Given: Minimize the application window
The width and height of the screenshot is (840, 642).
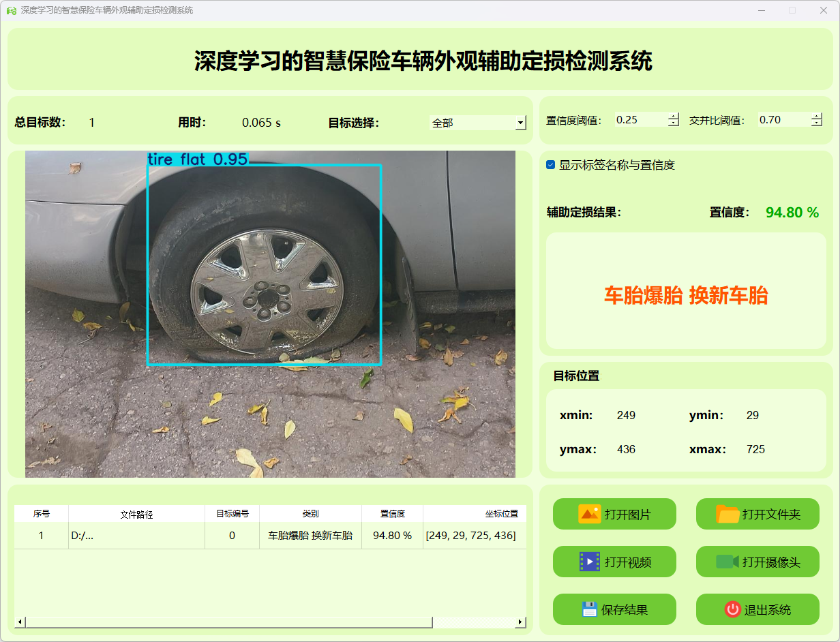Looking at the screenshot, I should pyautogui.click(x=762, y=10).
